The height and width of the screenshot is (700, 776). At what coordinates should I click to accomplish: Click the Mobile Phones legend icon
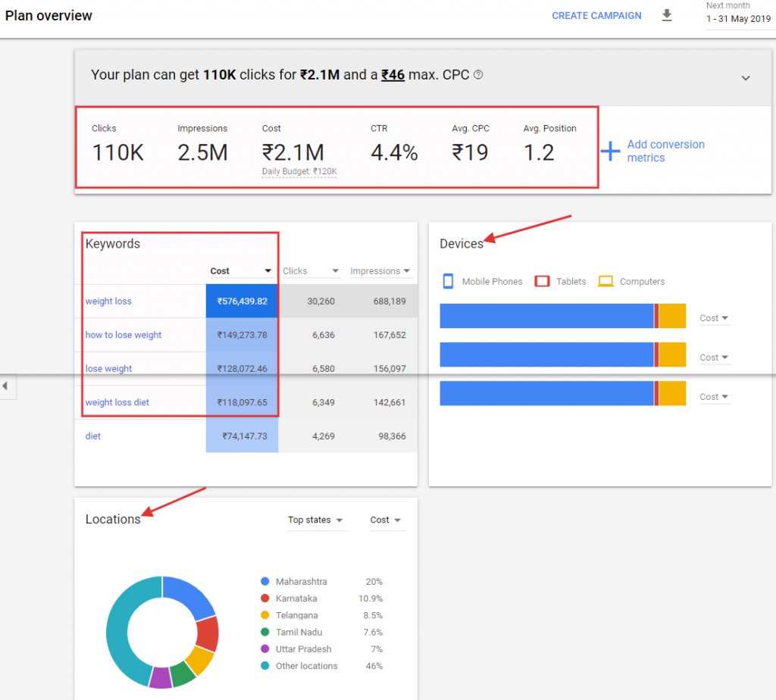pos(448,281)
